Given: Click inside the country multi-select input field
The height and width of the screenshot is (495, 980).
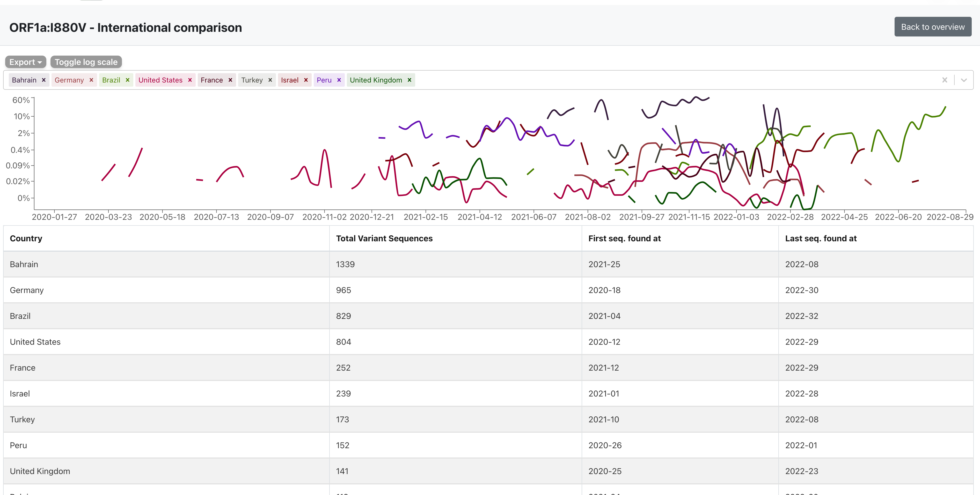Looking at the screenshot, I should click(x=647, y=80).
